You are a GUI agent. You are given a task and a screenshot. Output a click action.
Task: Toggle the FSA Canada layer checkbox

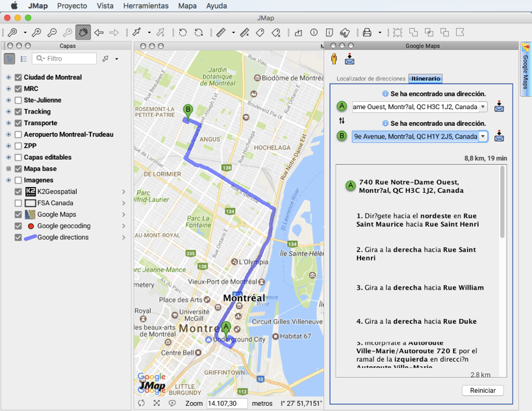point(18,203)
